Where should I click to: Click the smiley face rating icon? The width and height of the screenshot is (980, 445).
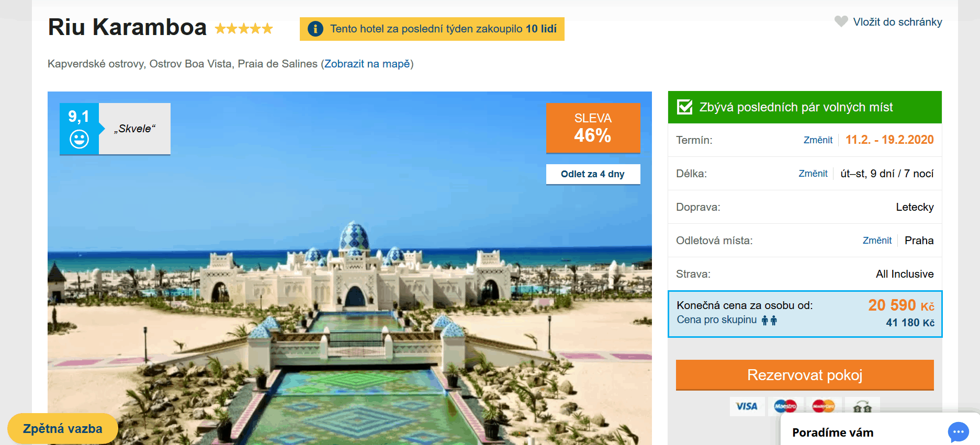coord(80,139)
